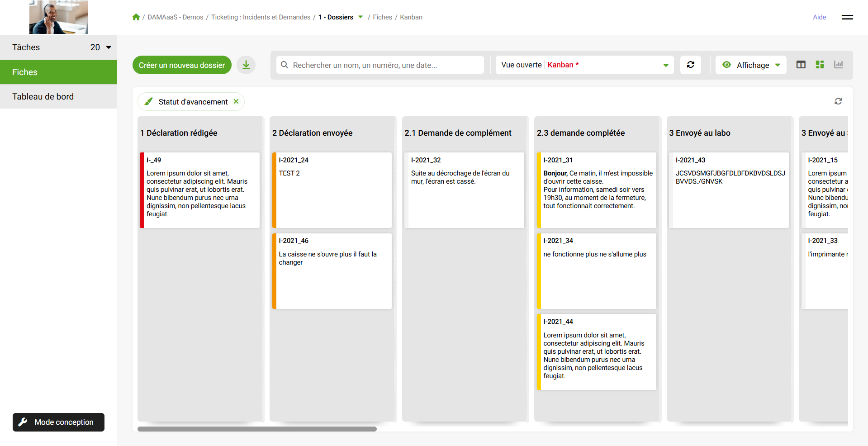This screenshot has width=868, height=446.
Task: Open the chart statistics view icon
Action: (838, 65)
